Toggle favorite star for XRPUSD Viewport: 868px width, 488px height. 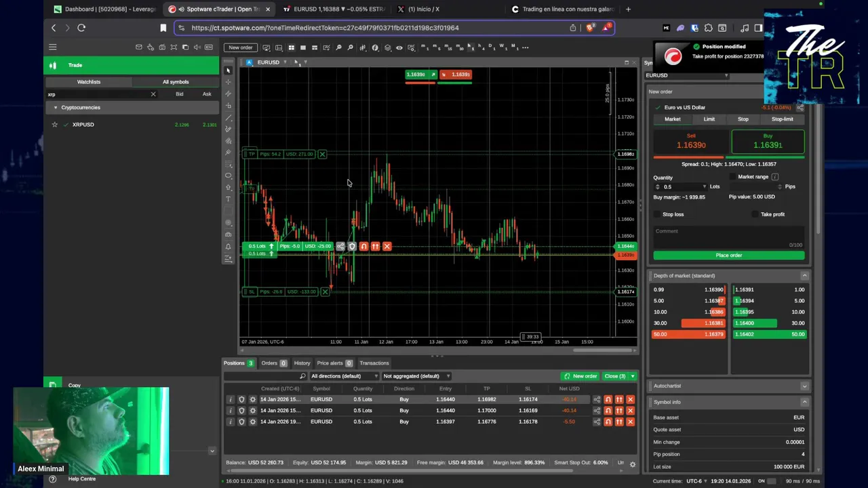55,125
